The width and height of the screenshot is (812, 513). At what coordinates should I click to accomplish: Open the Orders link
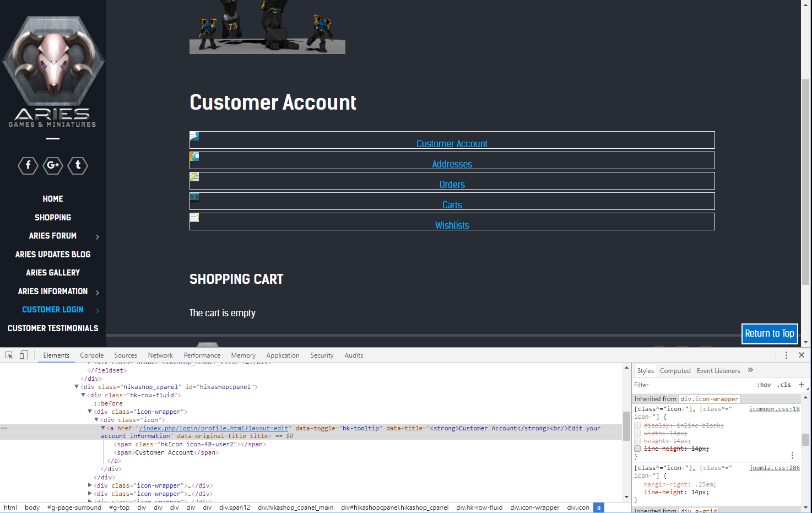[452, 185]
